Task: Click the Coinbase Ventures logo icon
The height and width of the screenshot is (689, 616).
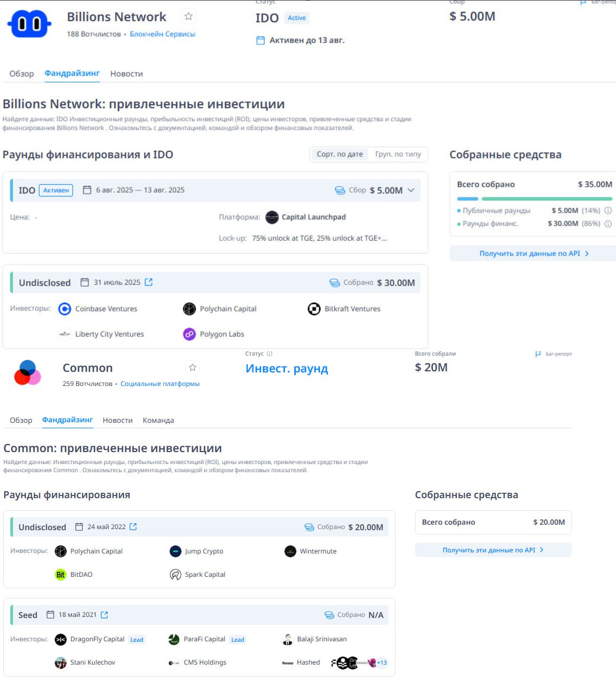Action: [x=64, y=309]
